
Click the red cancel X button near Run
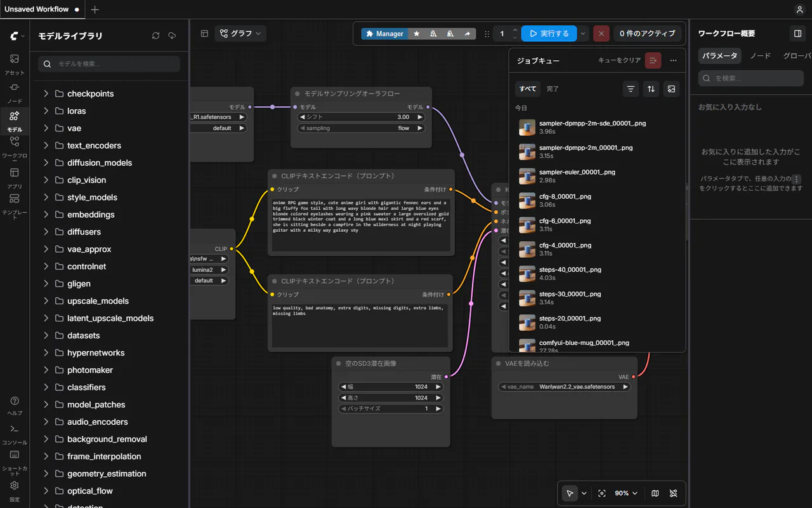[x=601, y=34]
